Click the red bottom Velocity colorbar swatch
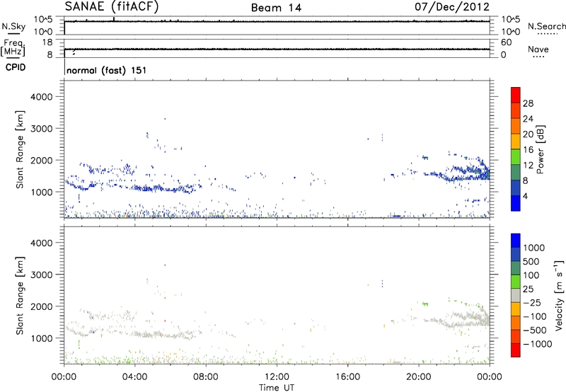 pyautogui.click(x=516, y=350)
